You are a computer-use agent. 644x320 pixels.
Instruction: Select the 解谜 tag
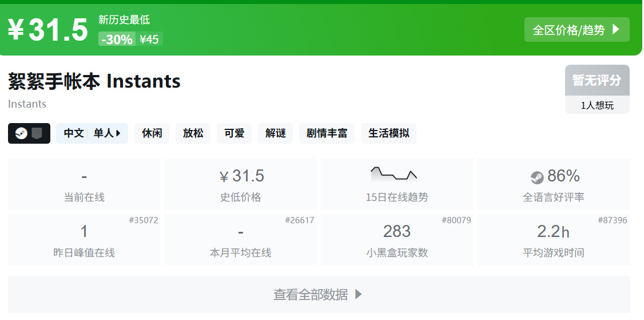point(275,133)
